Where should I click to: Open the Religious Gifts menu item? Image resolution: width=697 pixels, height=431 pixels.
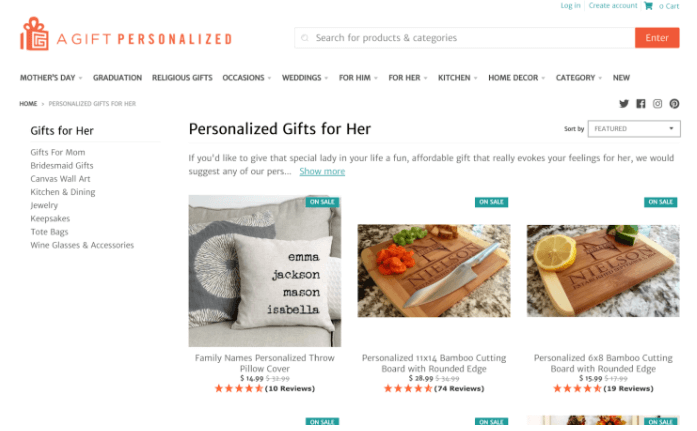pyautogui.click(x=182, y=78)
